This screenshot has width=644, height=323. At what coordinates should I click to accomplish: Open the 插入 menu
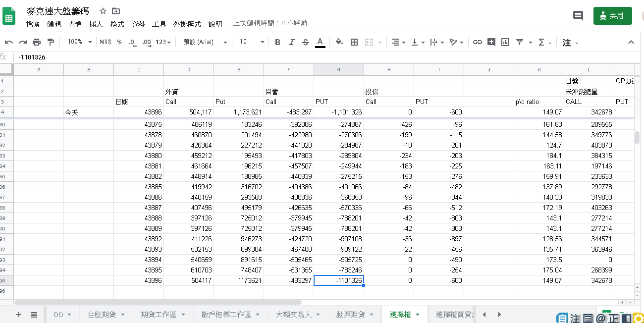pos(96,24)
